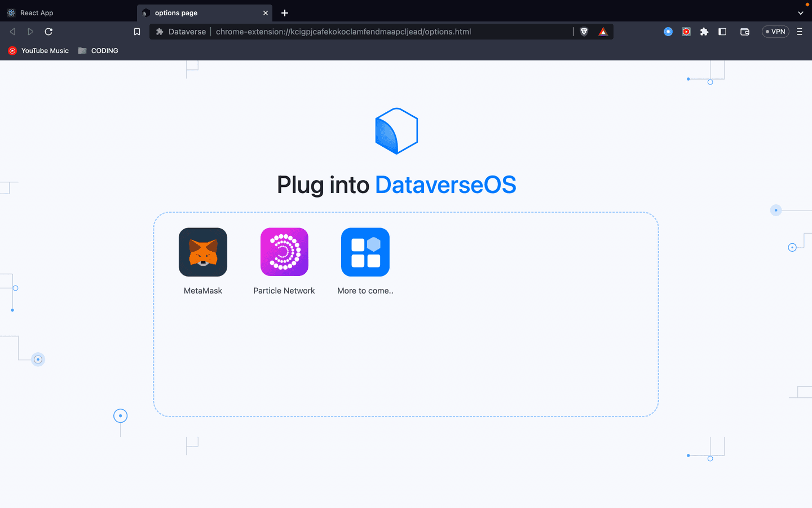Click the Particle Network label
The image size is (812, 508).
coord(284,291)
